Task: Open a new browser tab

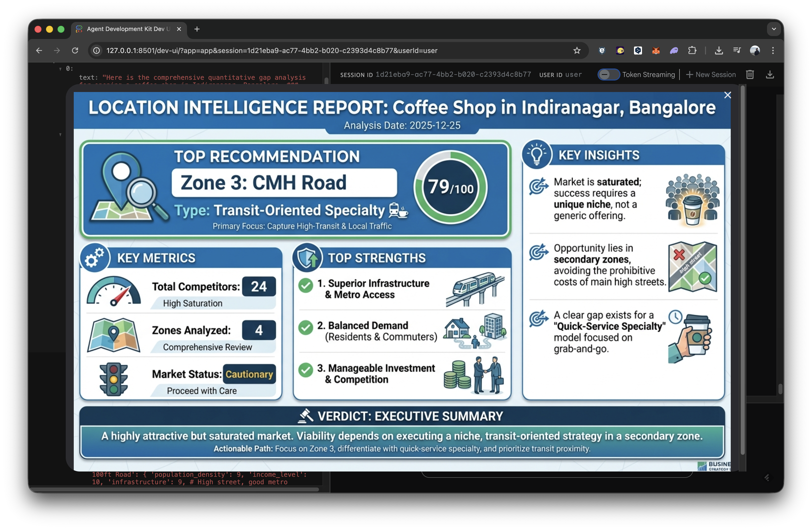Action: coord(197,29)
